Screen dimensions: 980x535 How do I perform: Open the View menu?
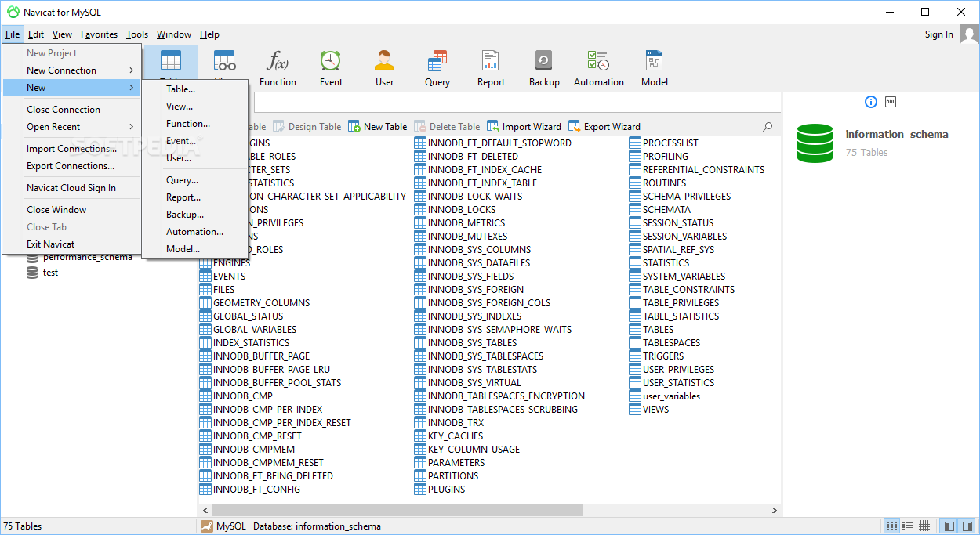(62, 34)
